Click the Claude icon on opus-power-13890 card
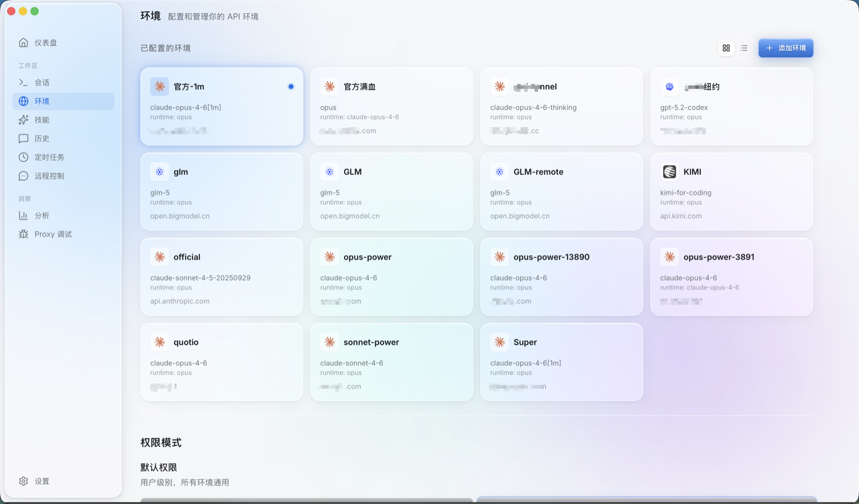859x504 pixels. [500, 257]
